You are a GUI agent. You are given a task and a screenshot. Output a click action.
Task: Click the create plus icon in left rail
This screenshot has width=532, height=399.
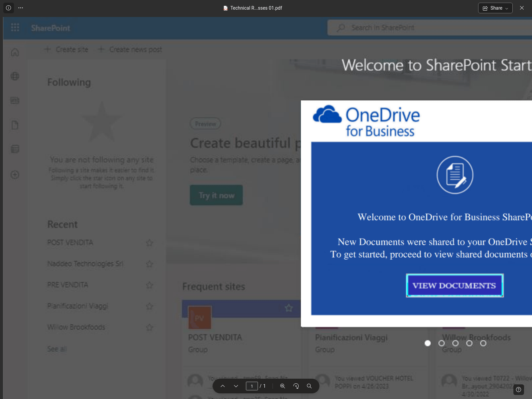[x=15, y=175]
